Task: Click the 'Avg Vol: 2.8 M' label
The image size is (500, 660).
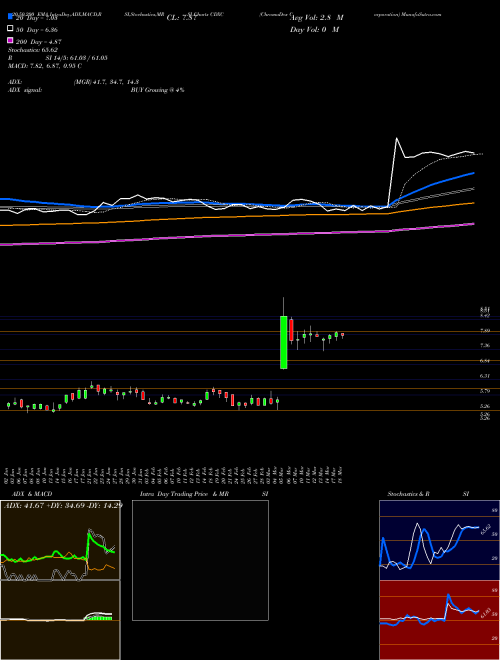Action: [316, 18]
